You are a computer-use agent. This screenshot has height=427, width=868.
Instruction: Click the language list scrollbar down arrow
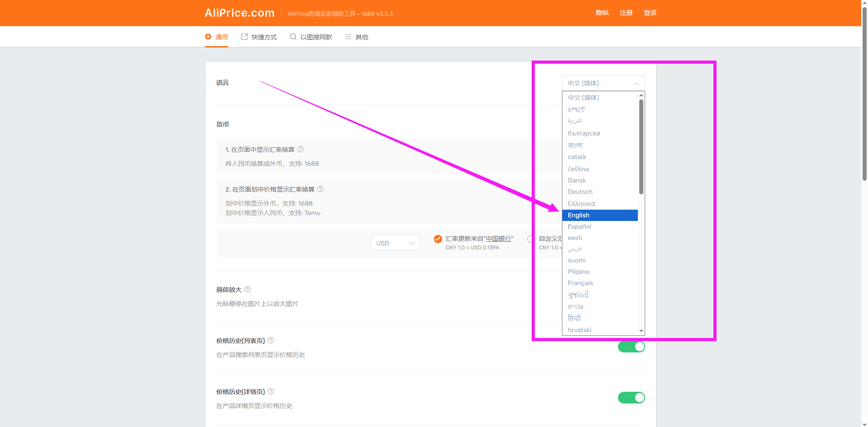[641, 331]
